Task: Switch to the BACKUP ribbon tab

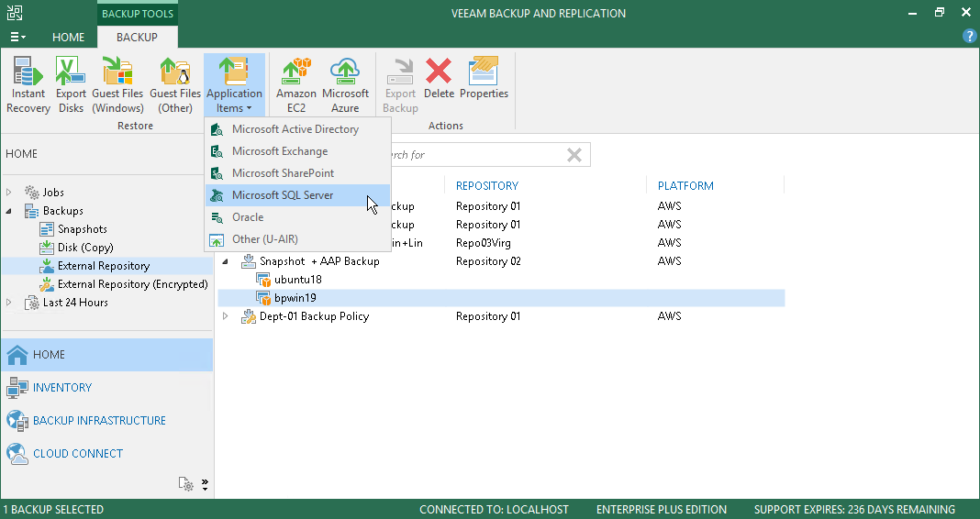Action: (x=137, y=37)
